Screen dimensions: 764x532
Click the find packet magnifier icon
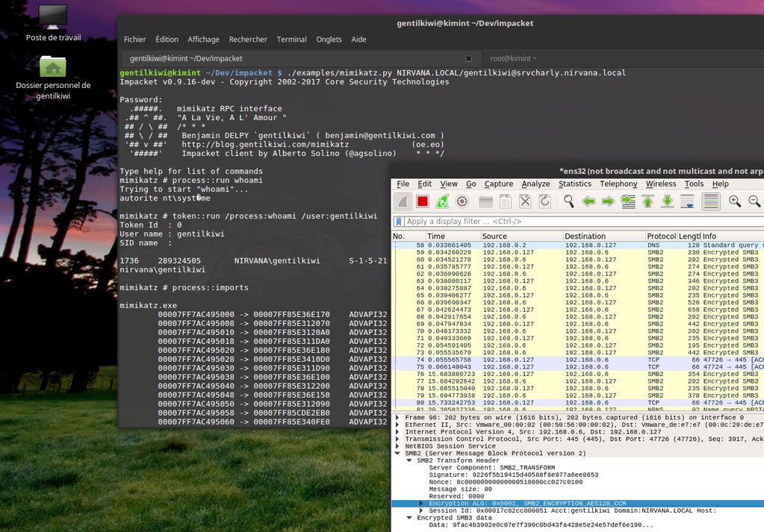pos(568,201)
